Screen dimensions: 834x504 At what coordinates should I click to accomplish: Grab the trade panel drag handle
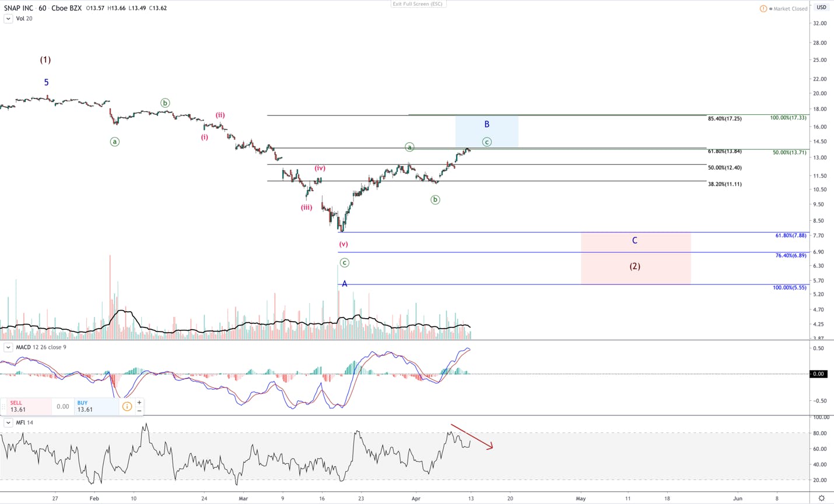coord(3,407)
